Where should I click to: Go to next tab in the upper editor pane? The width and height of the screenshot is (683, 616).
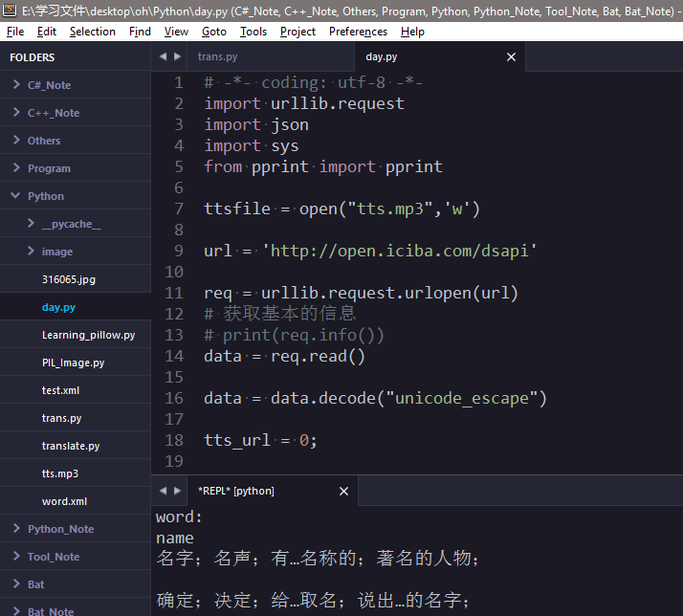pyautogui.click(x=177, y=56)
